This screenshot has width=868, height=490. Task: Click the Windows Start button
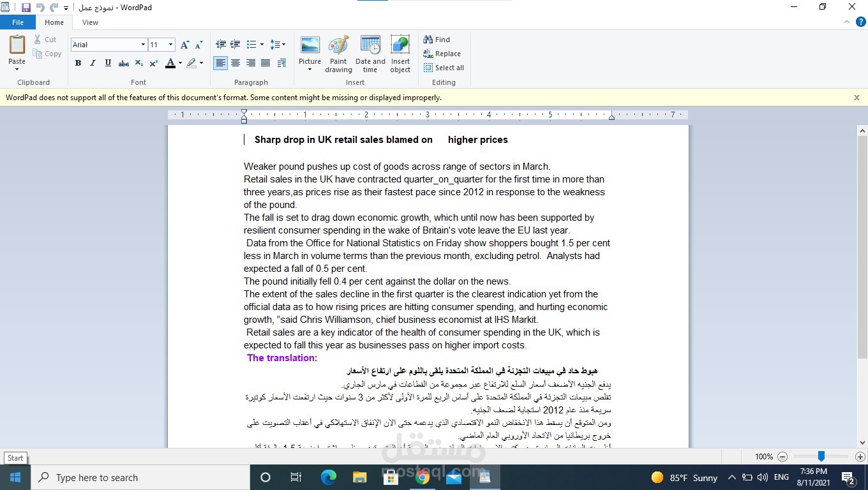tap(15, 477)
